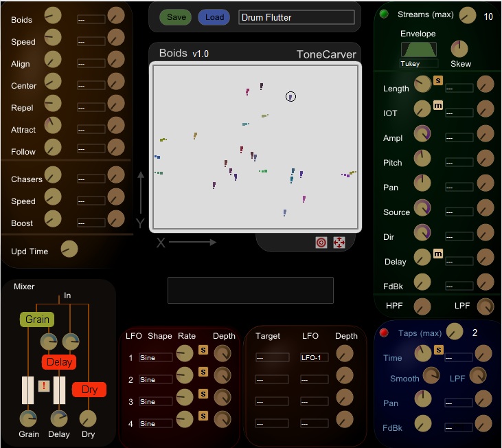Click the red Delay button in Mixer
Screen dimensions: 502x448
coord(59,362)
